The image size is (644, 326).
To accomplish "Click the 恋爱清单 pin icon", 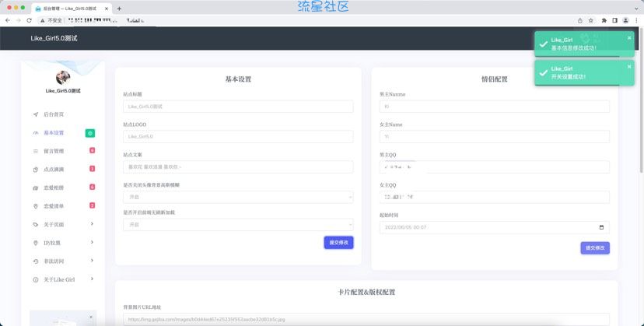I will [36, 206].
